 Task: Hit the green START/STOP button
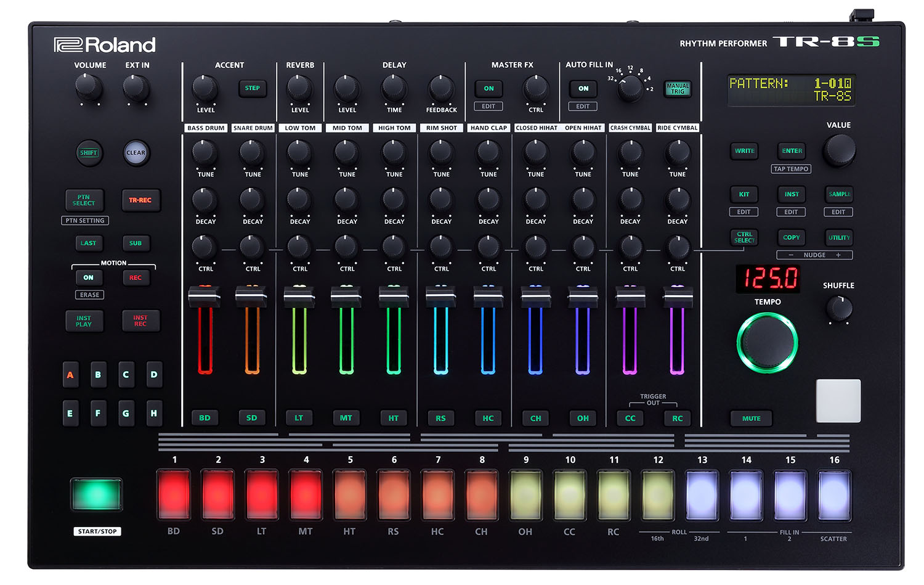click(97, 494)
